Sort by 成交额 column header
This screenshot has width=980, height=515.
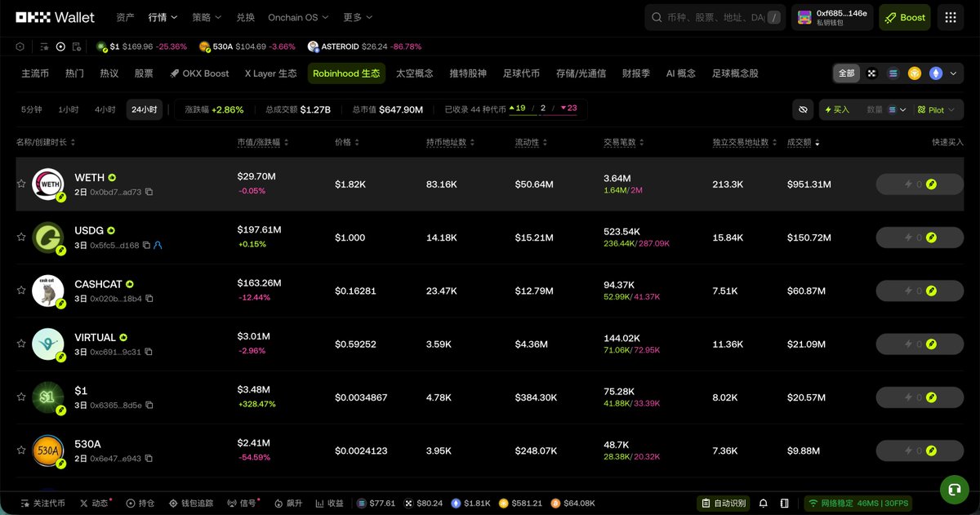(804, 142)
